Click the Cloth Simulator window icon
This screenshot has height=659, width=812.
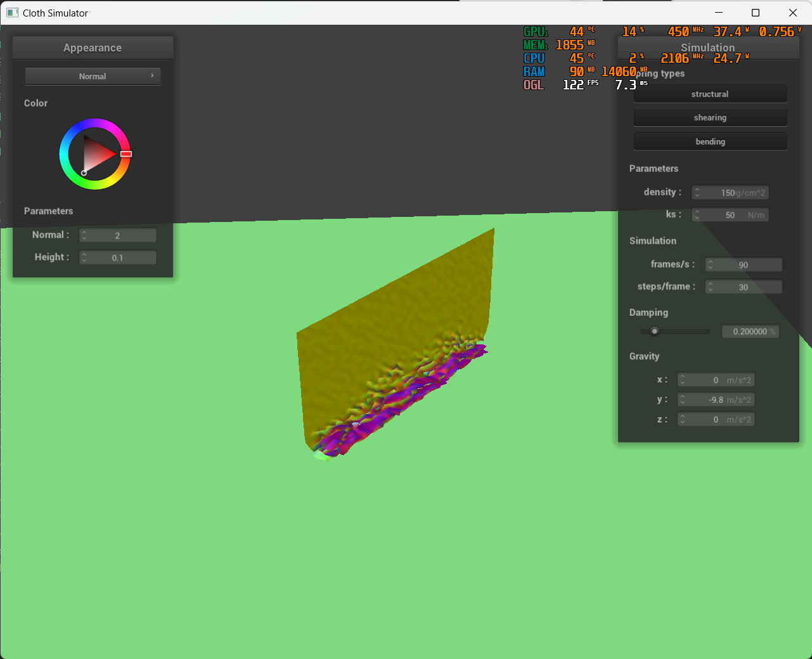pos(12,13)
